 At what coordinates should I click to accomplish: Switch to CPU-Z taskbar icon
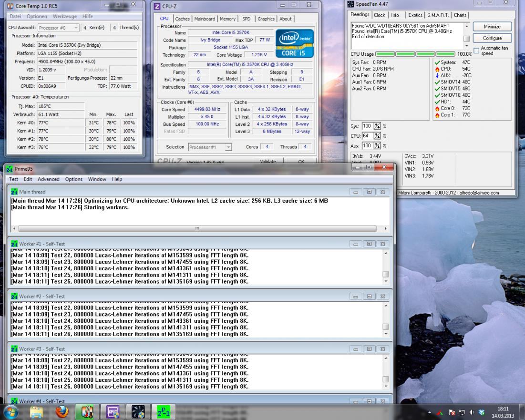[x=113, y=412]
